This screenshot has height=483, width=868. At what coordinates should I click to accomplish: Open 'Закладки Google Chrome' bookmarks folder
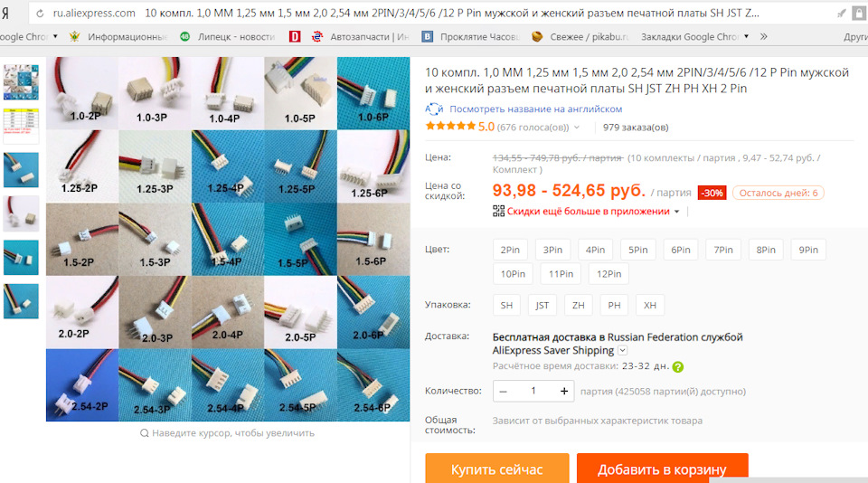[694, 36]
